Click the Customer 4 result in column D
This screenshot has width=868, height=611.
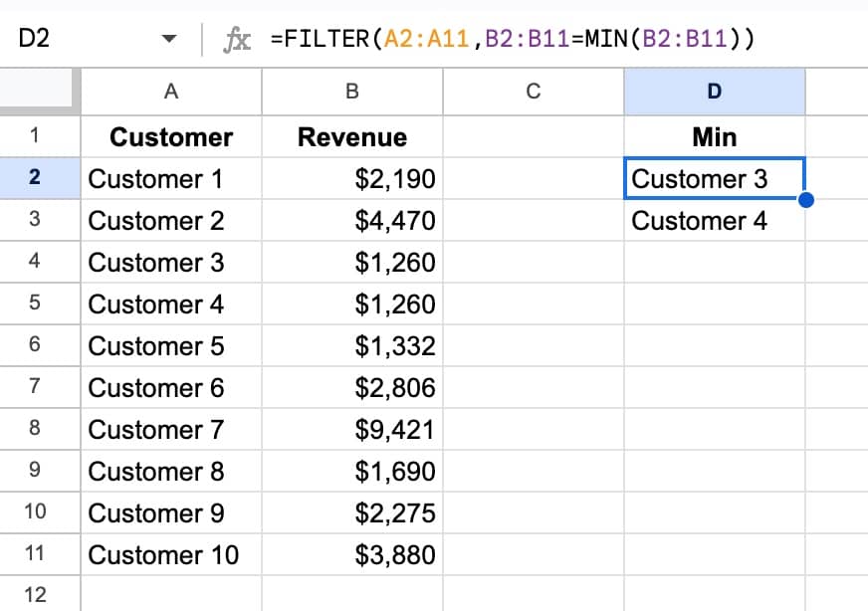pos(714,221)
